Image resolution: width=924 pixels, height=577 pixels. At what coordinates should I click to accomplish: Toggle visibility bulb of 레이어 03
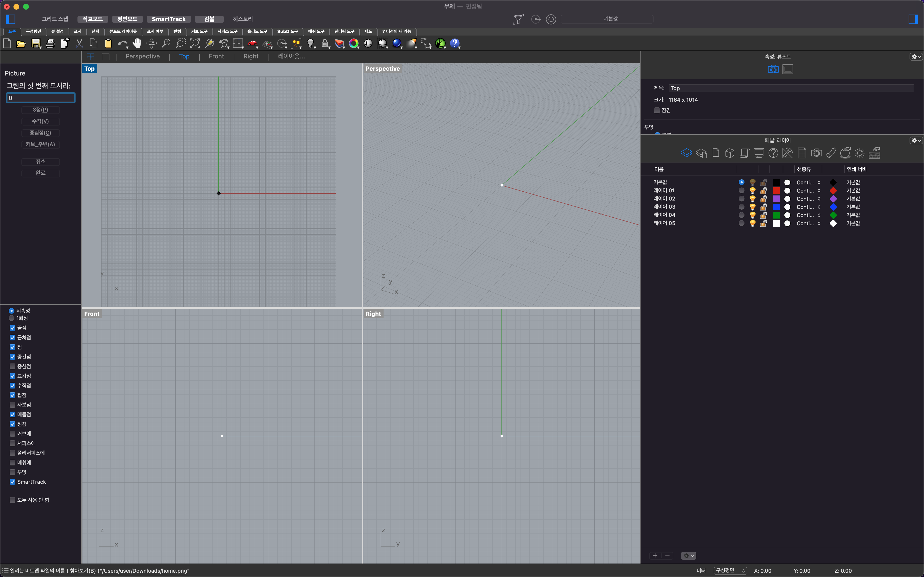tap(752, 207)
